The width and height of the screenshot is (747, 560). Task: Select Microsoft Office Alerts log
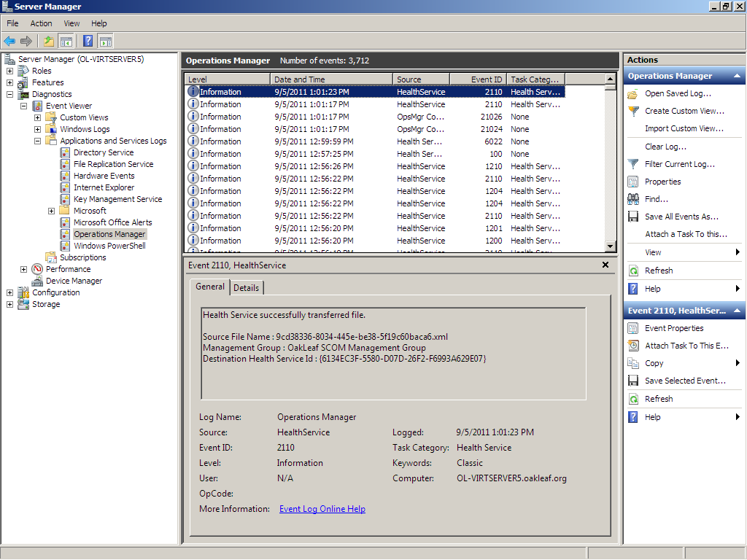coord(112,222)
